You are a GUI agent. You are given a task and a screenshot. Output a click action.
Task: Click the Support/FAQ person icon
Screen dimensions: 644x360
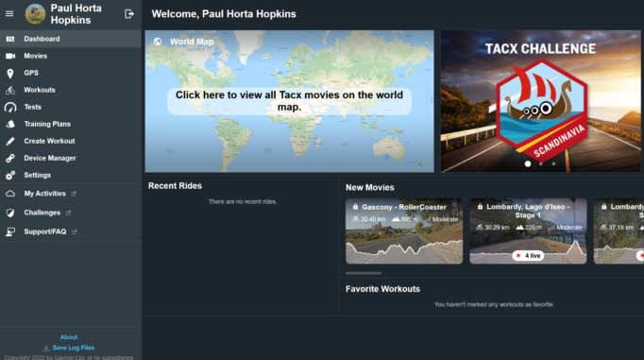(x=10, y=231)
